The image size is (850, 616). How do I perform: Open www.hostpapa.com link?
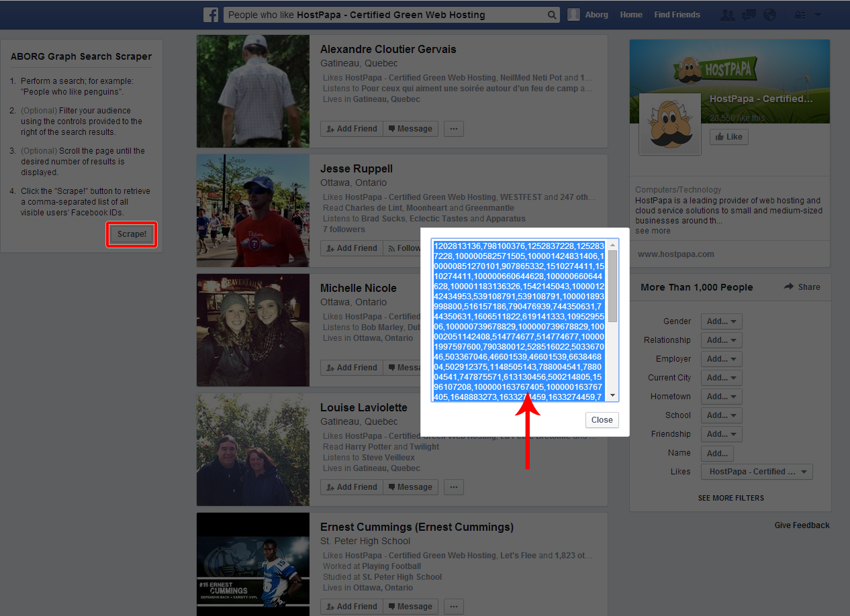point(676,254)
